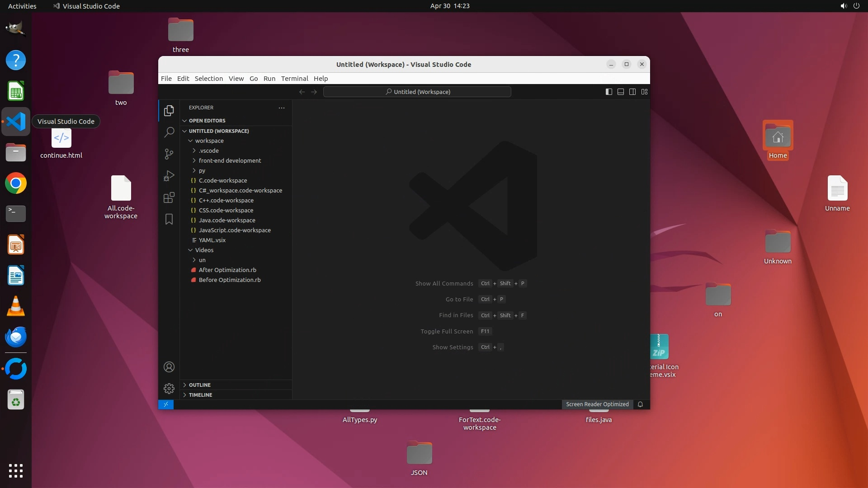Expand the front-end development folder
Image resolution: width=868 pixels, height=488 pixels.
coord(230,160)
